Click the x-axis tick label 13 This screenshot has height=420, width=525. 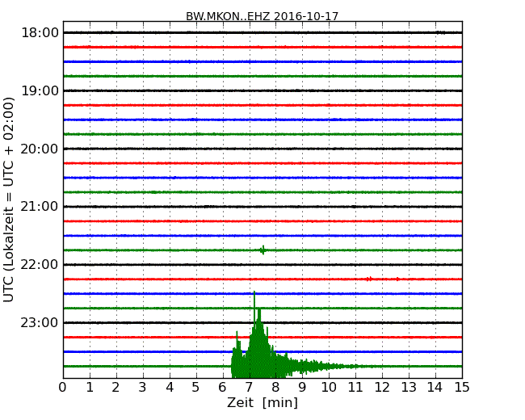tap(409, 388)
